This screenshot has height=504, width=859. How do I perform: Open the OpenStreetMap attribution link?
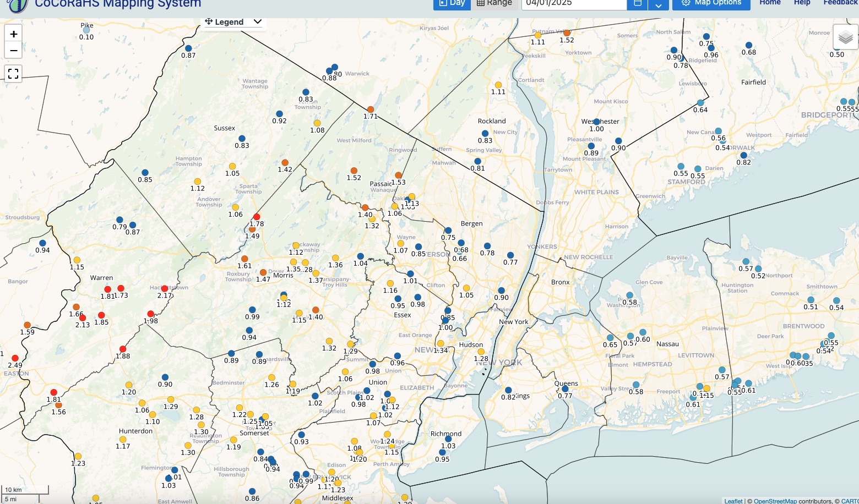[x=775, y=501]
